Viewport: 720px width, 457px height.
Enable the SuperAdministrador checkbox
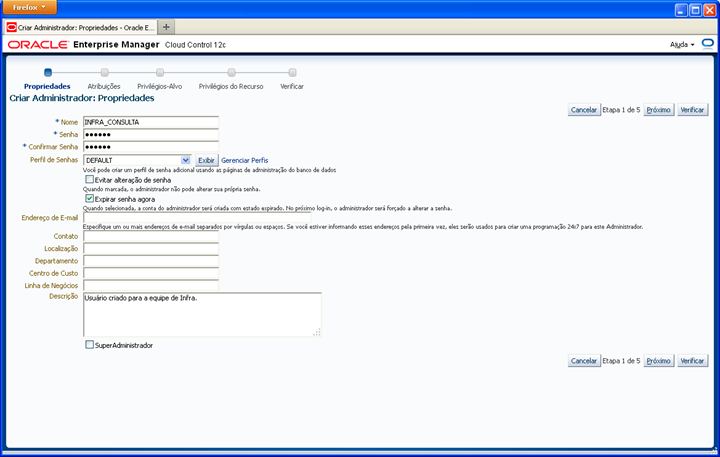tap(90, 345)
